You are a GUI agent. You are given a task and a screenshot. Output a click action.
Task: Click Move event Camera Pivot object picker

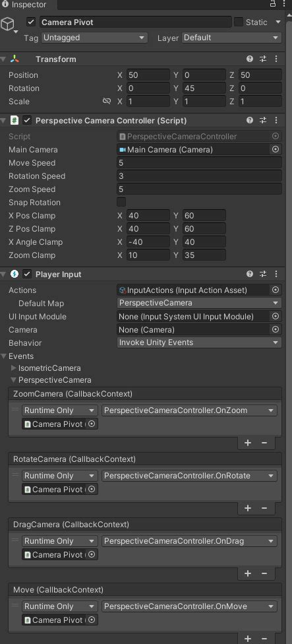pyautogui.click(x=92, y=620)
